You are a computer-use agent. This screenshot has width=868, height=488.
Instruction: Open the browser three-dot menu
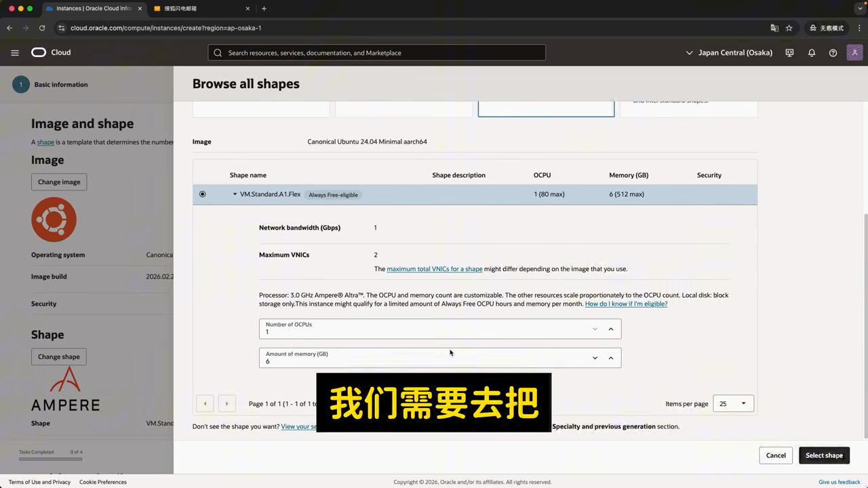click(x=859, y=28)
